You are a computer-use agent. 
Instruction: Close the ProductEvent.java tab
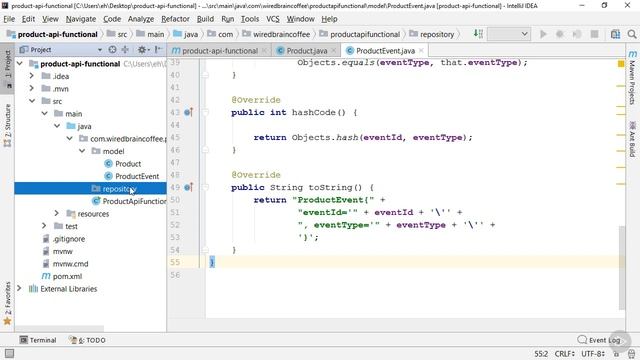tap(421, 51)
